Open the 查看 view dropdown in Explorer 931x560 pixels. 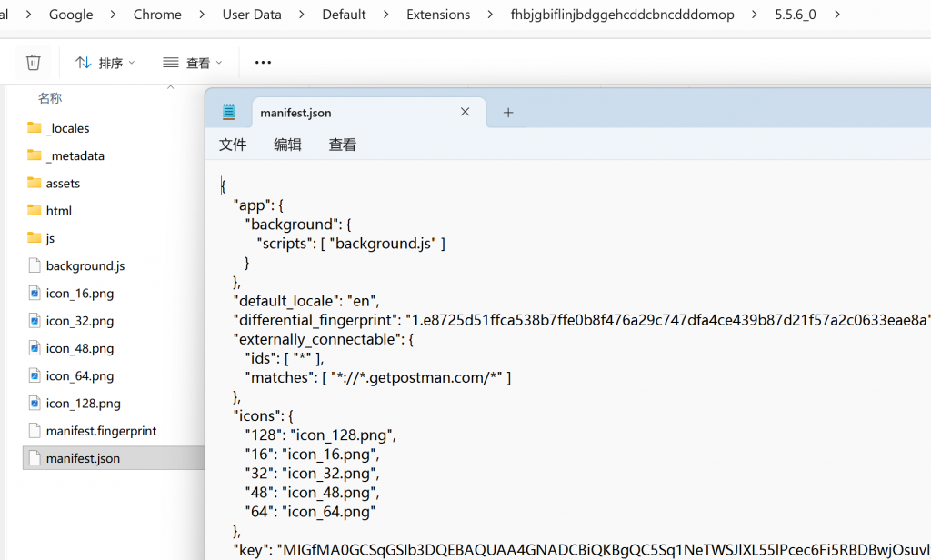click(x=192, y=63)
